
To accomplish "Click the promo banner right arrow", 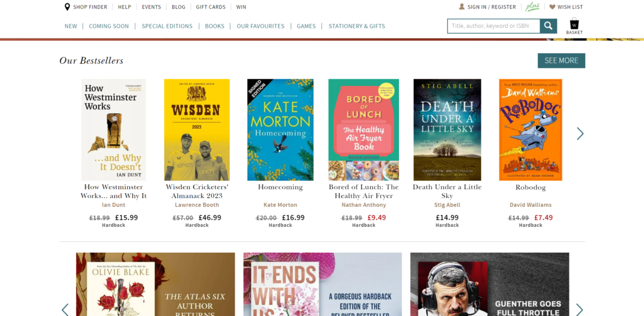I will pyautogui.click(x=580, y=309).
